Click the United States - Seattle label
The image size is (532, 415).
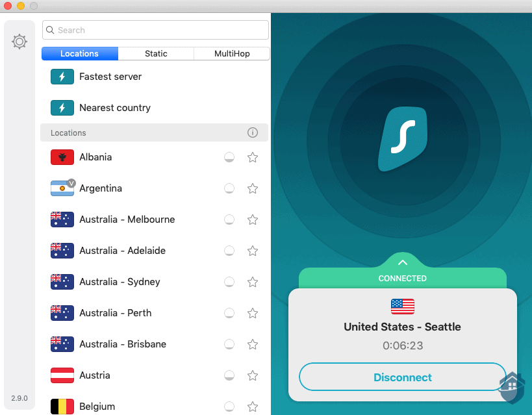pyautogui.click(x=402, y=327)
